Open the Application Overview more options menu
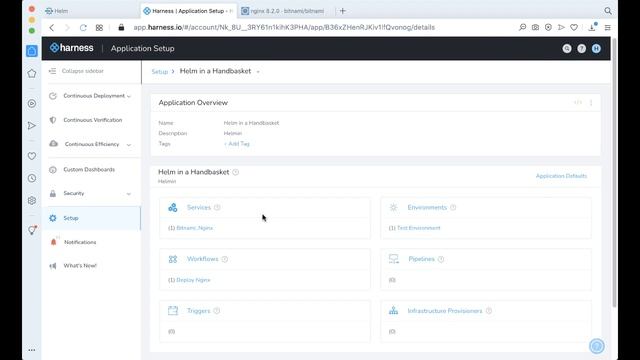 click(x=591, y=103)
